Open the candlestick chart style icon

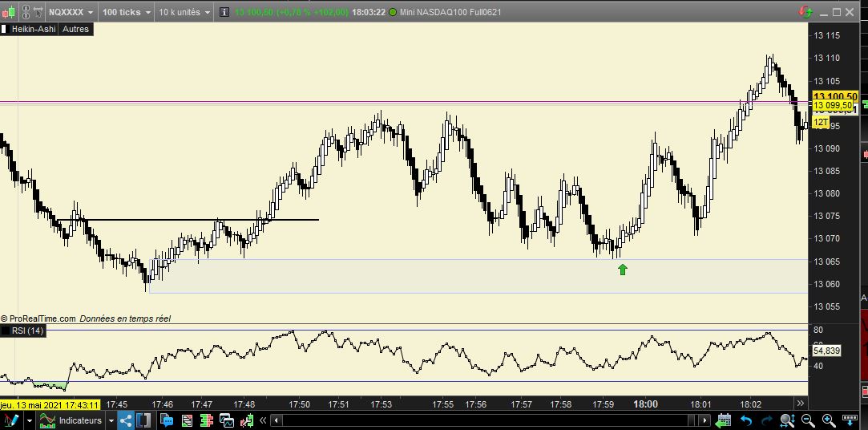7,12
